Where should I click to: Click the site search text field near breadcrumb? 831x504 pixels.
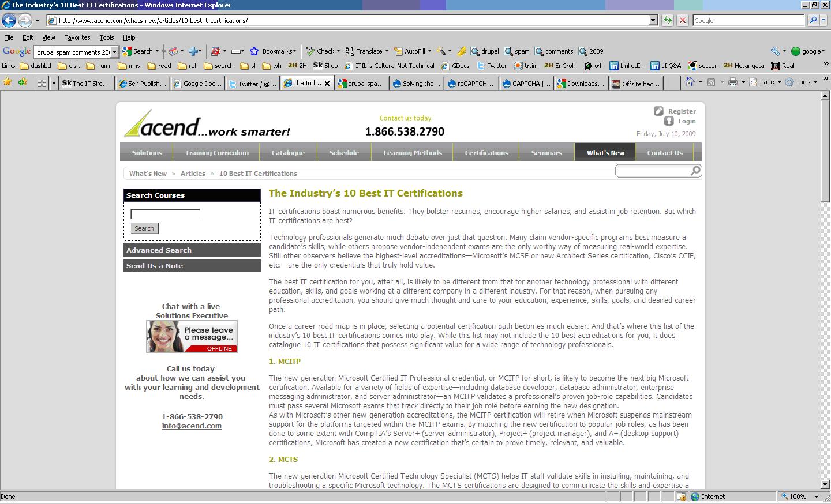click(653, 171)
